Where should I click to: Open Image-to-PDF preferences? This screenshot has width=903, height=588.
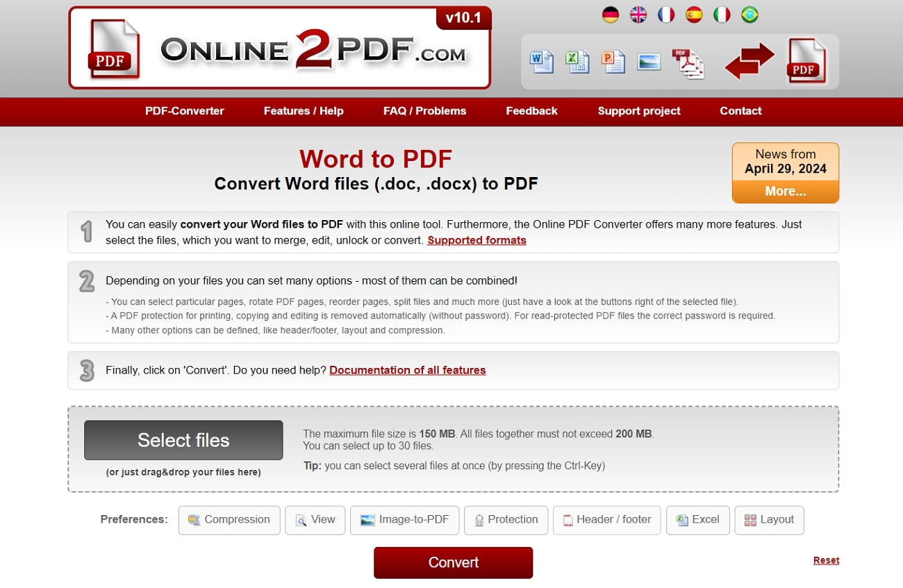[x=405, y=520]
